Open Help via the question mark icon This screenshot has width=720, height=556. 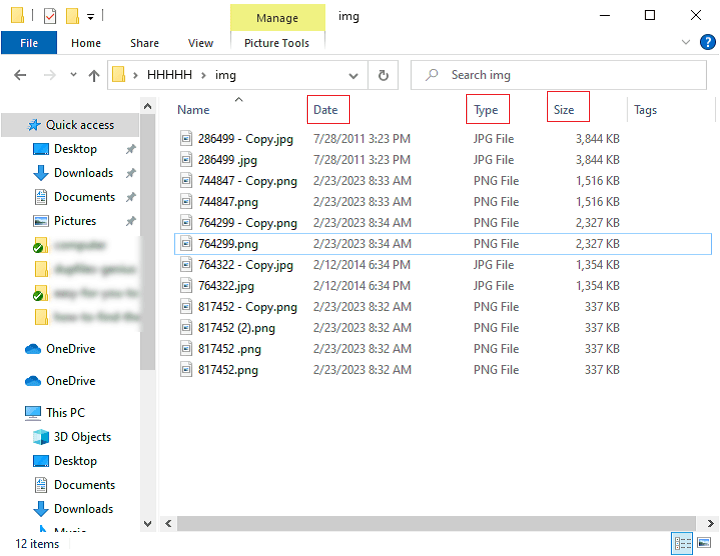(707, 42)
